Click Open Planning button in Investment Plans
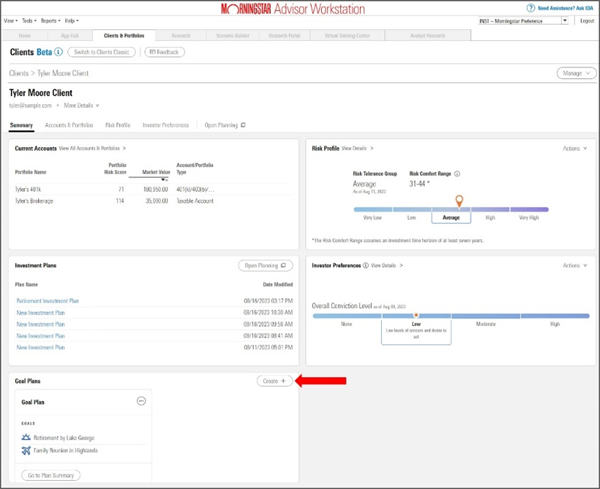 265,265
